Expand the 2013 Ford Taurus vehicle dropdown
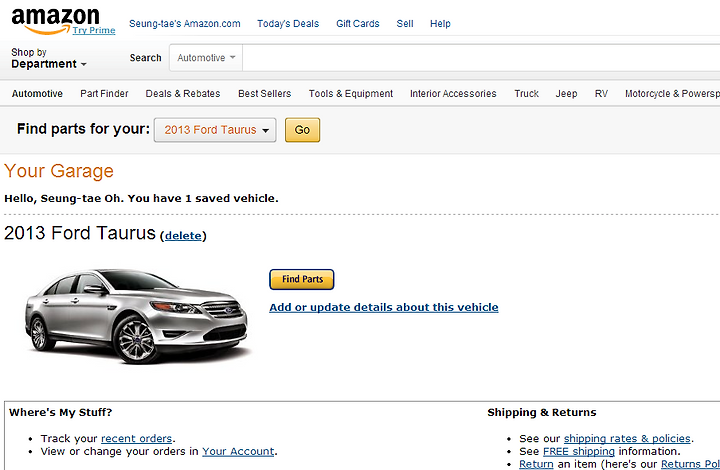Viewport: 720px width, 470px height. click(x=215, y=130)
